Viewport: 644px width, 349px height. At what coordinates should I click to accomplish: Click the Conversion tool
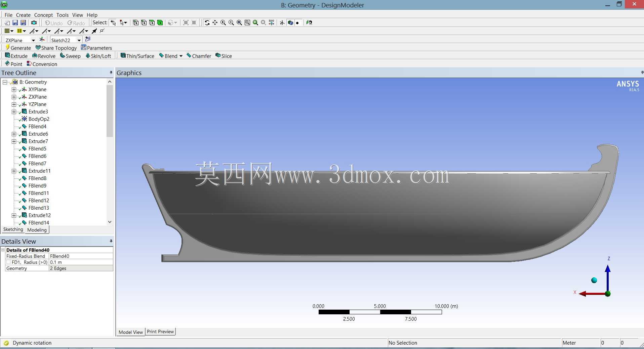[42, 64]
